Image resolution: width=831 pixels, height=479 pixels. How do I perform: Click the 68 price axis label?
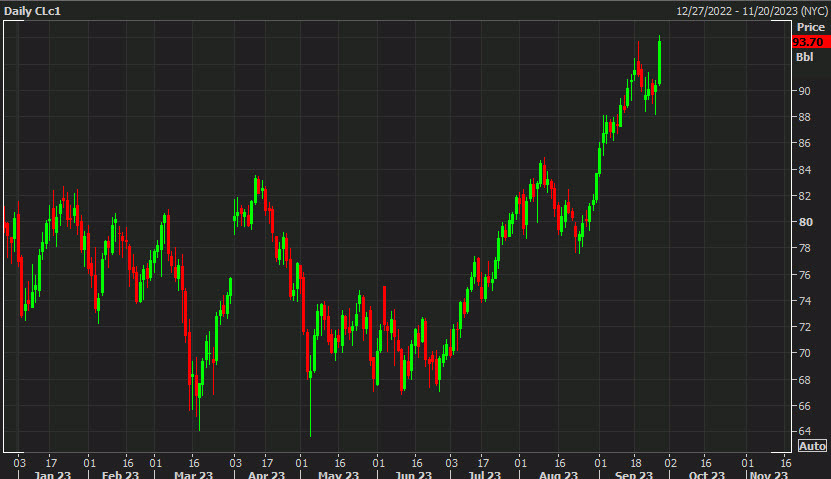pyautogui.click(x=805, y=380)
